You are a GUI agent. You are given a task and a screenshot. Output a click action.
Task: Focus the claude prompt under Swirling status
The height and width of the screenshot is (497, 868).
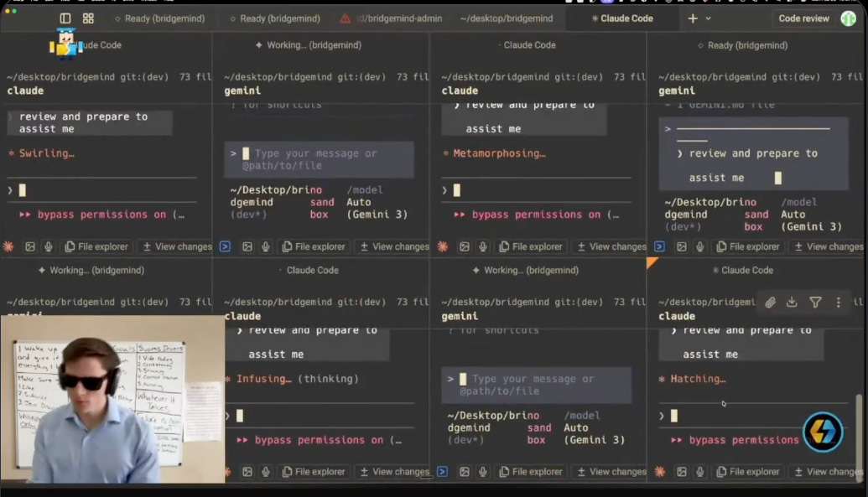[x=101, y=190]
